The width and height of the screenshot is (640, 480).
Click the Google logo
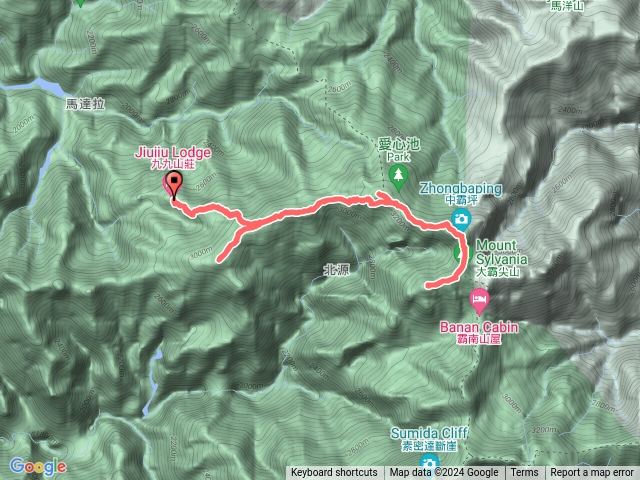click(x=38, y=466)
